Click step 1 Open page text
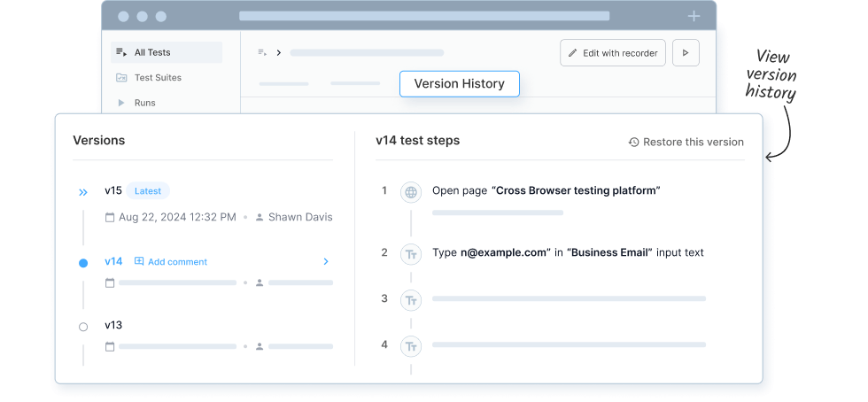Image resolution: width=868 pixels, height=402 pixels. point(546,191)
